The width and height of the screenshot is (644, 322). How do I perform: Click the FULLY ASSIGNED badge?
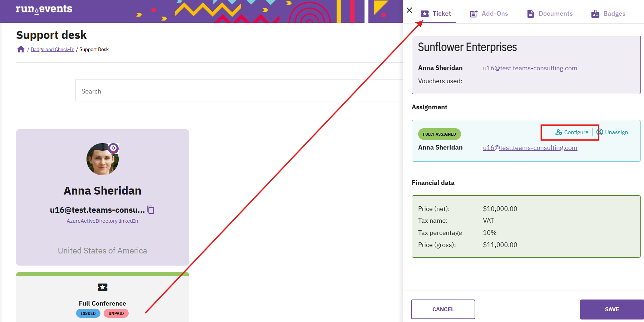tap(440, 134)
